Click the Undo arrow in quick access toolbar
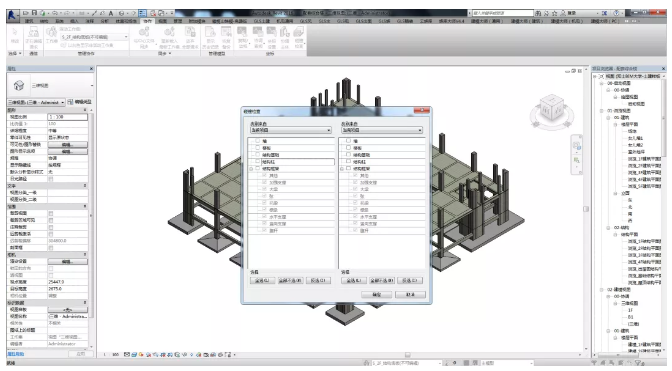This screenshot has width=672, height=371. point(55,13)
